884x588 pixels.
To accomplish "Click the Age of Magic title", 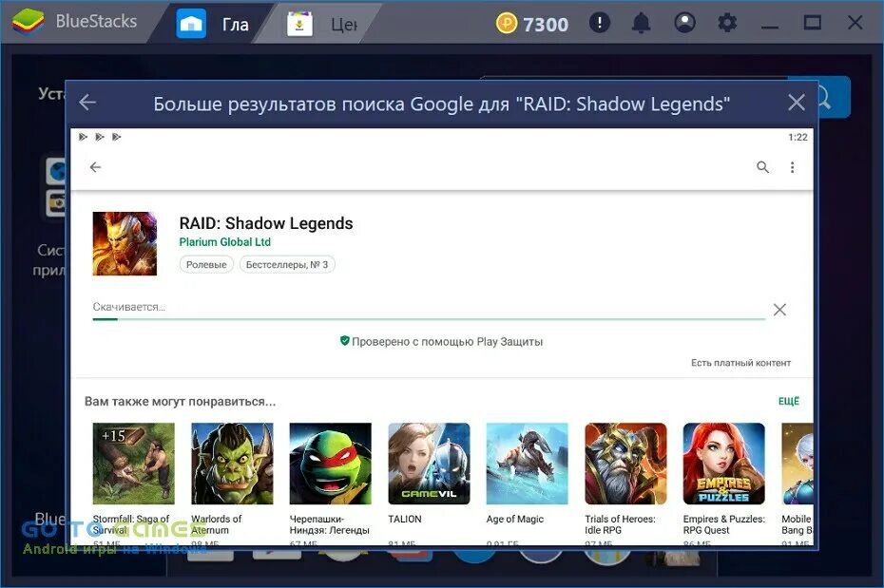I will [515, 519].
